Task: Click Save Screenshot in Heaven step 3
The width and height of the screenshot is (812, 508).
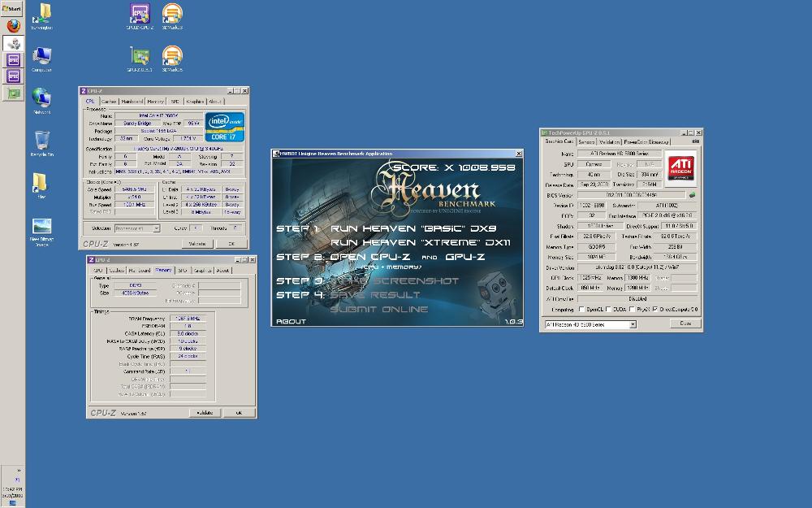Action: pyautogui.click(x=395, y=280)
